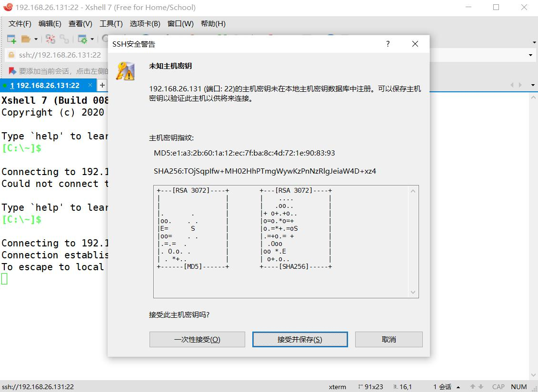Click the fingerprint box scroll up arrow
This screenshot has width=538, height=392.
413,191
